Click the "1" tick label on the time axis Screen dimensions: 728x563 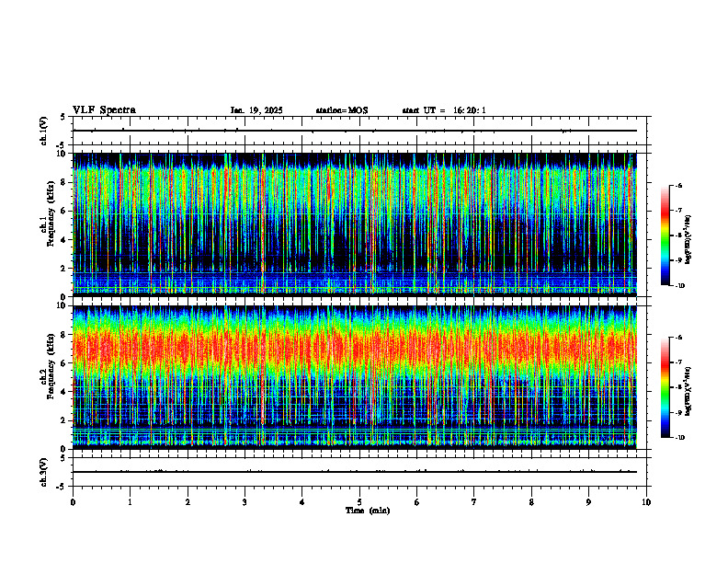pos(130,502)
